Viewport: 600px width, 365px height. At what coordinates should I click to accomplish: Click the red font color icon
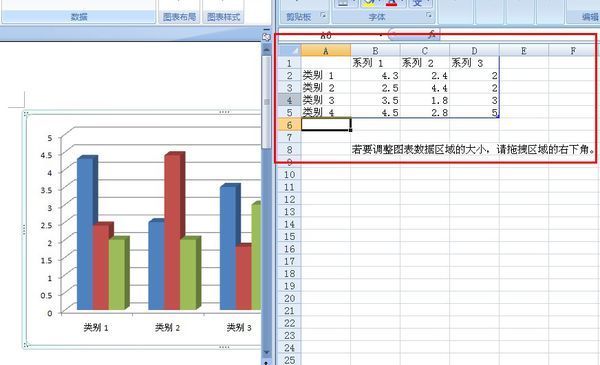391,3
